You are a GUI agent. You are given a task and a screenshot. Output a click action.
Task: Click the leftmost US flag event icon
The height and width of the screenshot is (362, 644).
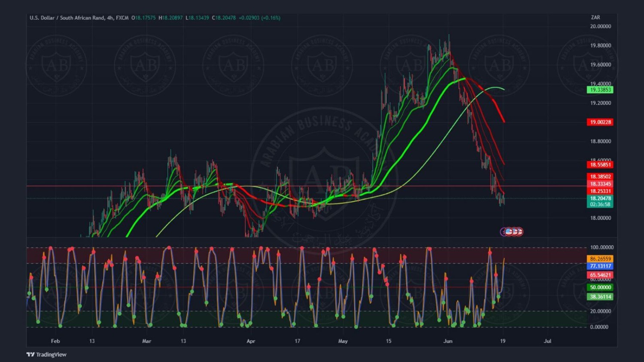[509, 232]
